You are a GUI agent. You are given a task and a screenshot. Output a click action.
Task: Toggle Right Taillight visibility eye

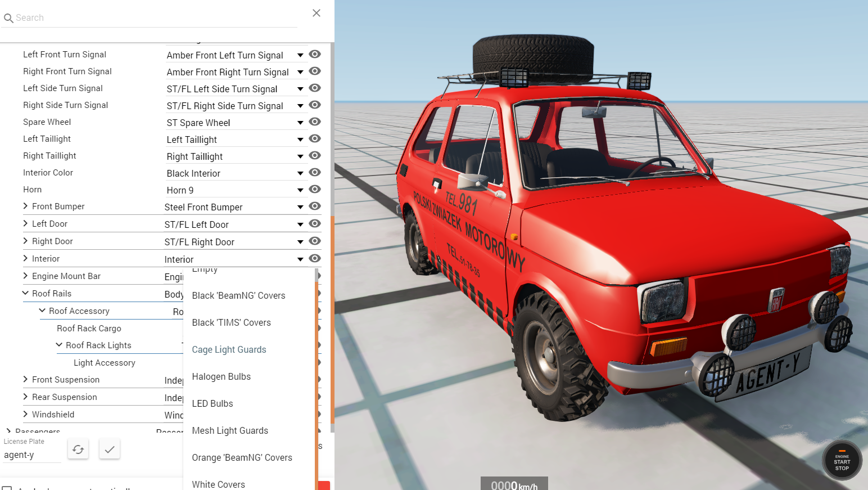315,155
